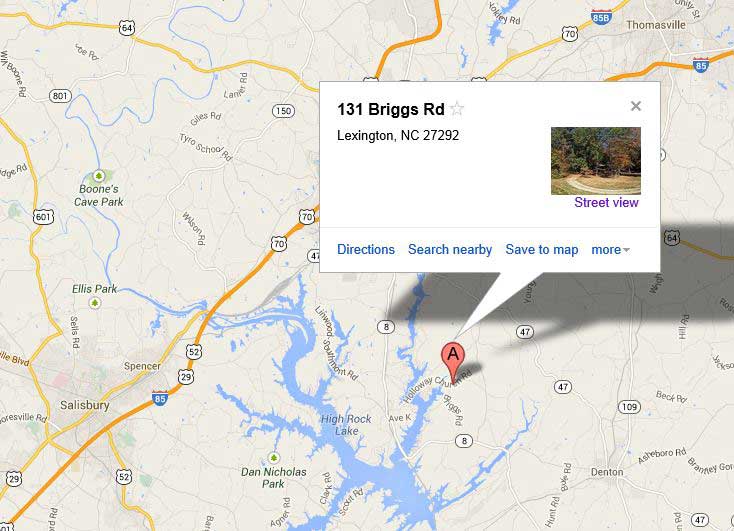Click the Thomasville city label
734x531 pixels.
point(656,25)
